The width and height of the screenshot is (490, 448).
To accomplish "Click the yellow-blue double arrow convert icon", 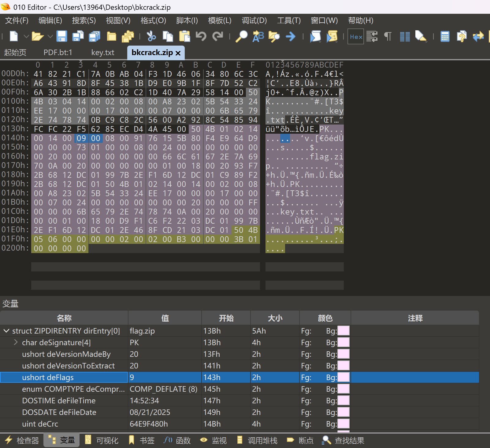I will [x=478, y=36].
